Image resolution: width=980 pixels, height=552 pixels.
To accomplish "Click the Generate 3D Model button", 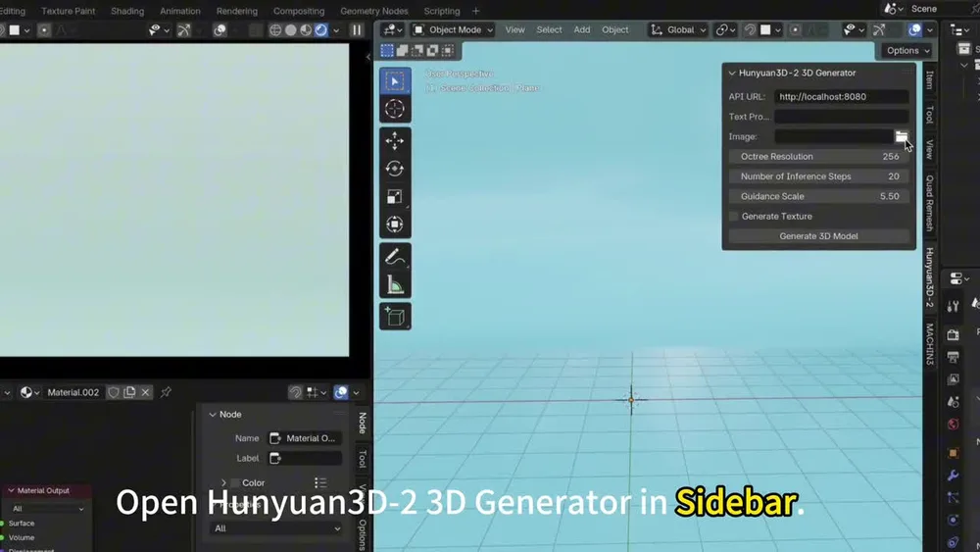I will [x=818, y=236].
